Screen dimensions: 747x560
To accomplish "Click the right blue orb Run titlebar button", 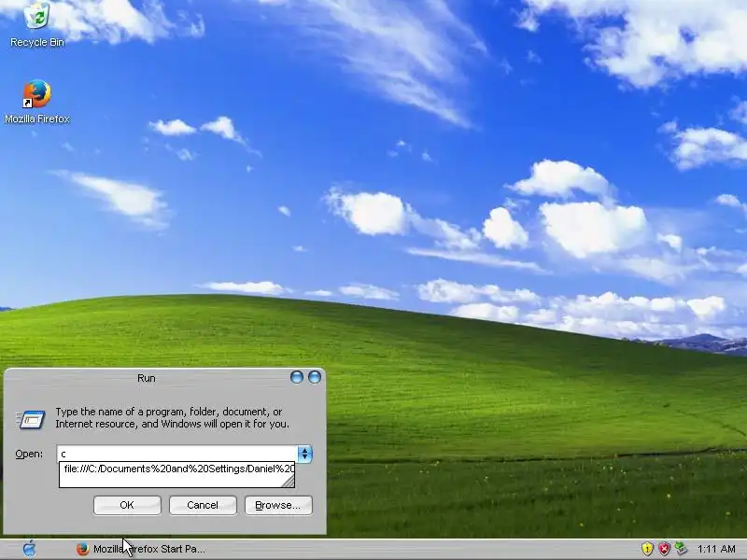I will [315, 378].
